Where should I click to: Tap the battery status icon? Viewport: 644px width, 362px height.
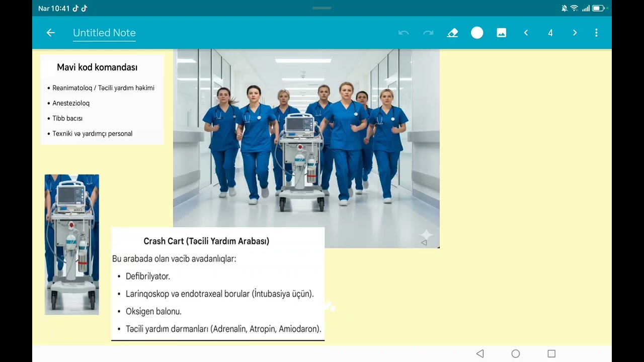click(x=599, y=8)
